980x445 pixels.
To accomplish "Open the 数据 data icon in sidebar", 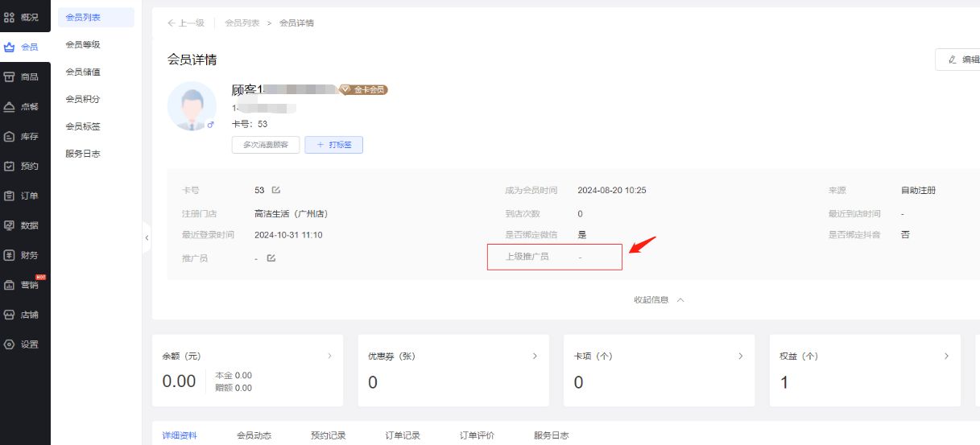I will point(10,225).
